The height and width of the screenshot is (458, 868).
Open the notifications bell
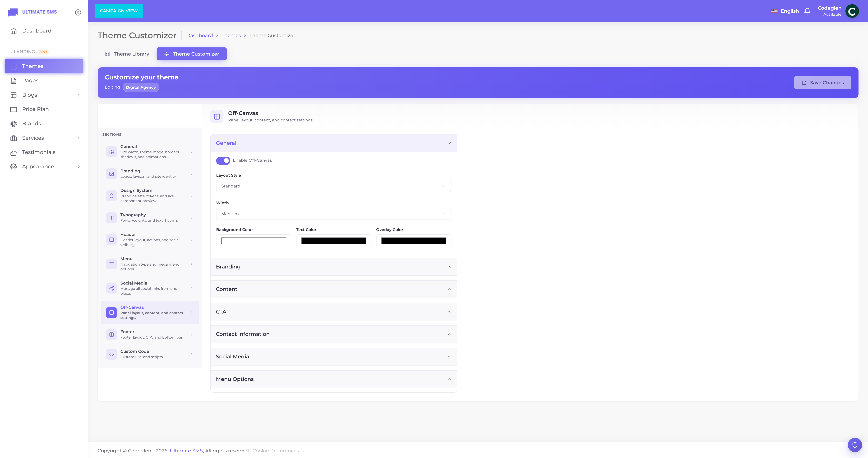(807, 11)
